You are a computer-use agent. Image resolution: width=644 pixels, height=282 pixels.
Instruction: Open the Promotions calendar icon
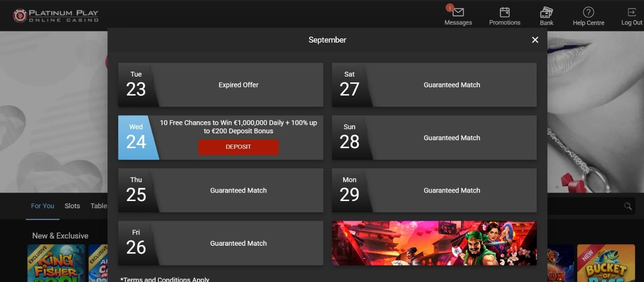click(x=505, y=12)
